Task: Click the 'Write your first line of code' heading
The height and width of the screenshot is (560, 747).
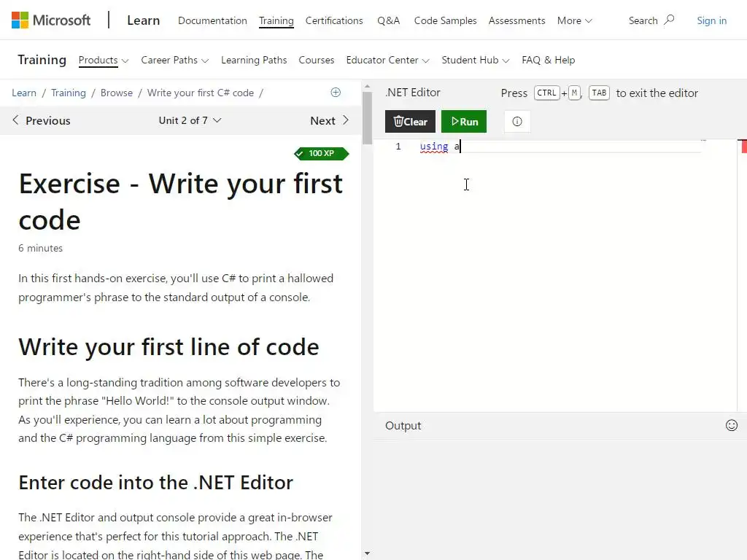Action: 169,346
